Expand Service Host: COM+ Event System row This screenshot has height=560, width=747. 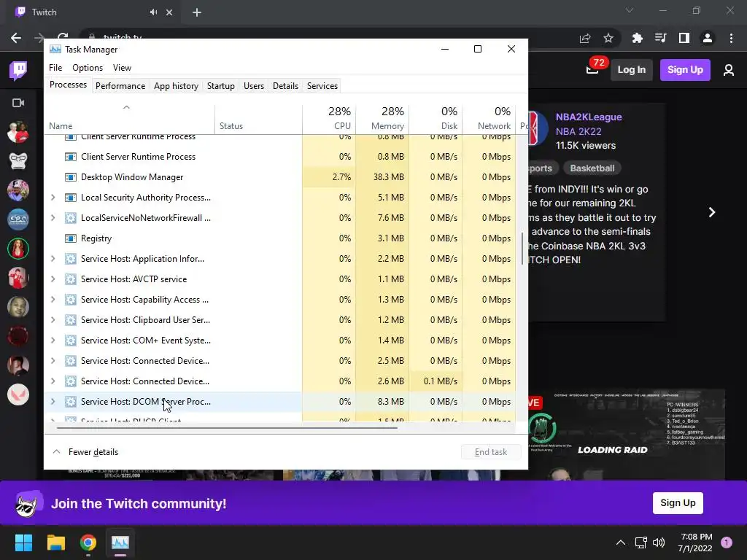click(53, 341)
